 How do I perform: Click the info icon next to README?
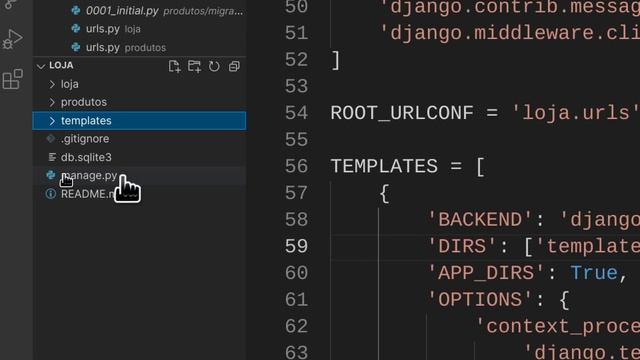click(51, 193)
